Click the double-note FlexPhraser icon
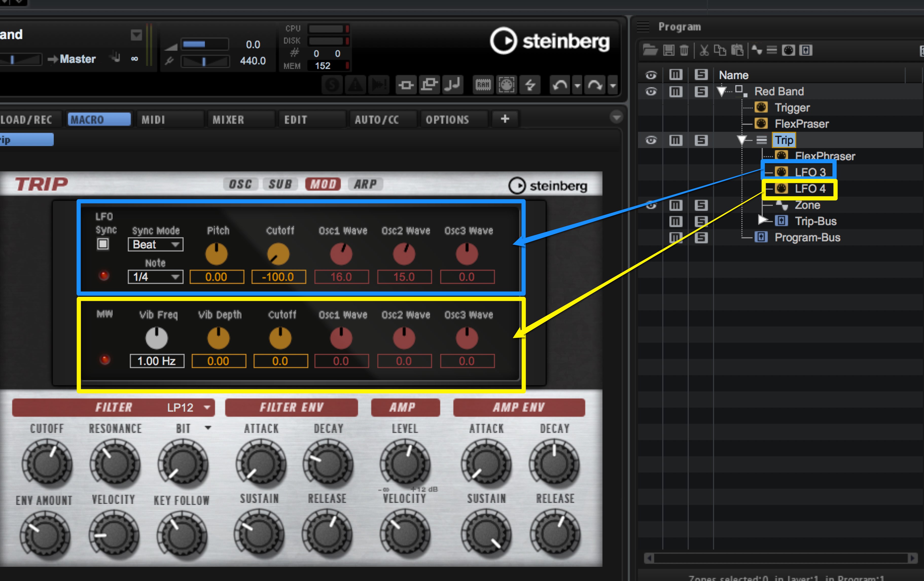Viewport: 924px width, 581px height. (452, 85)
